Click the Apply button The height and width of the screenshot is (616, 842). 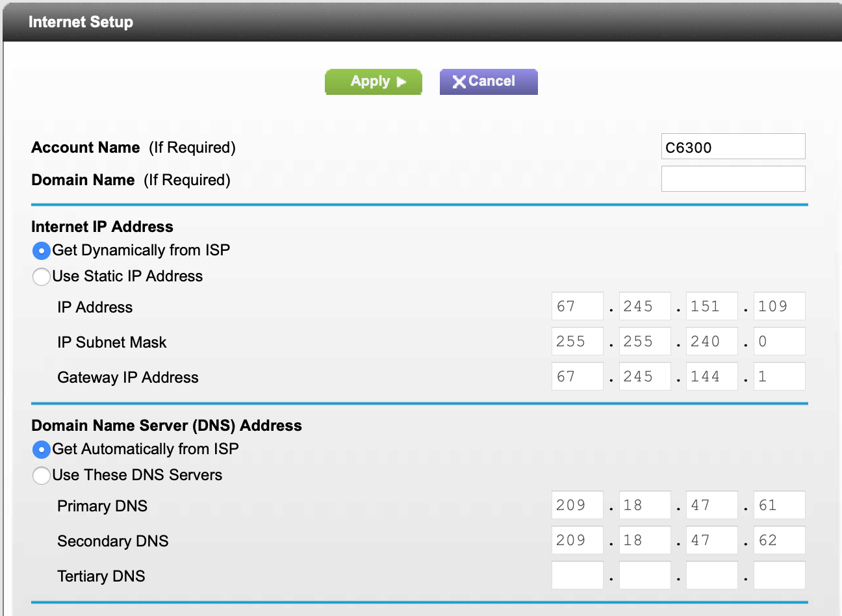coord(373,81)
